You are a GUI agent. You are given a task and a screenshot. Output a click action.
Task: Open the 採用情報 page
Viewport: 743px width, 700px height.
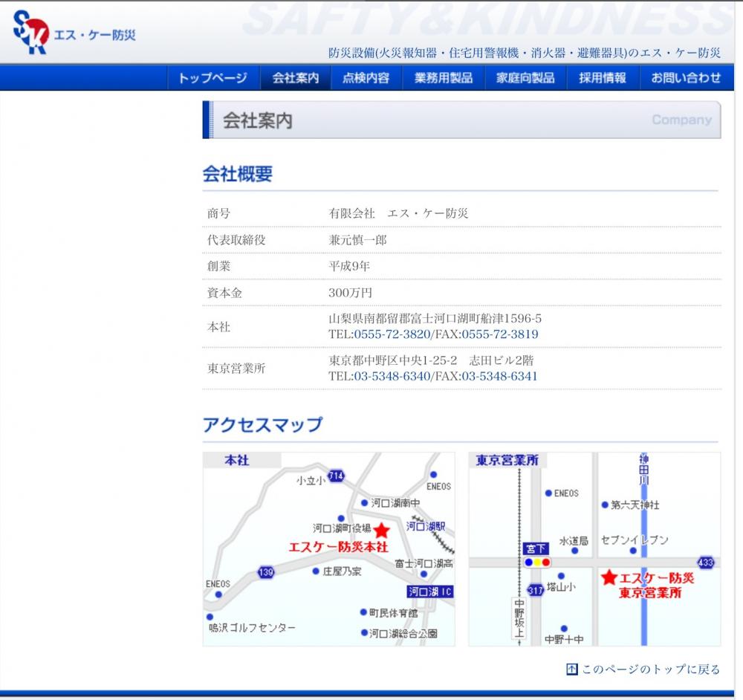pyautogui.click(x=603, y=78)
